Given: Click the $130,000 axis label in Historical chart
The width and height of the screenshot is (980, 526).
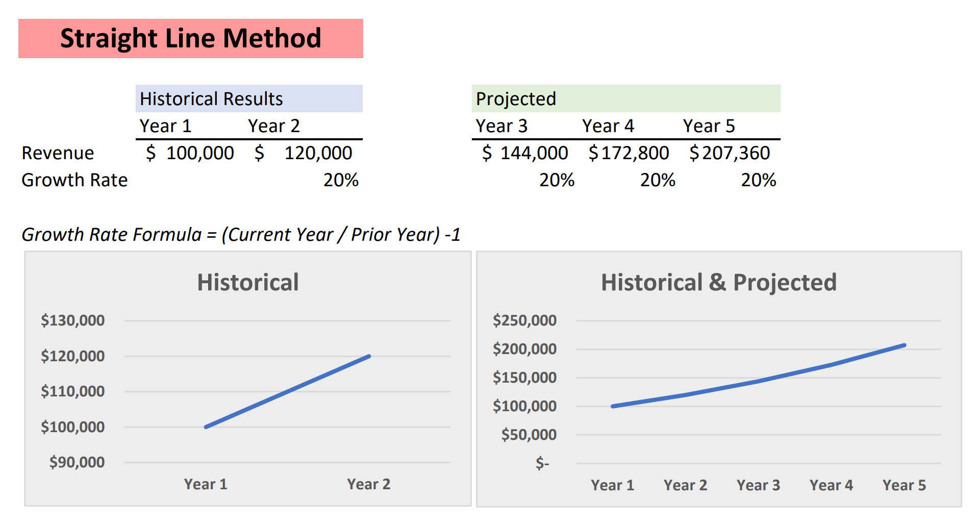Looking at the screenshot, I should [72, 320].
